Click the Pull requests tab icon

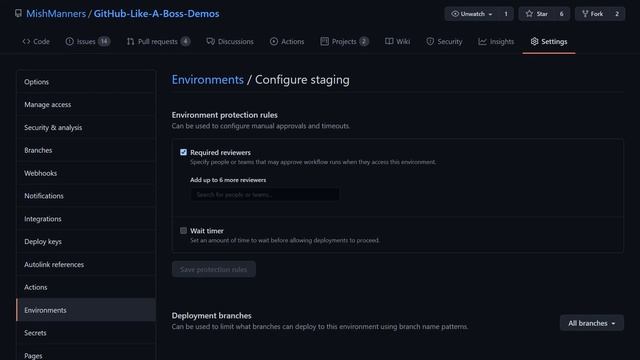pyautogui.click(x=130, y=42)
